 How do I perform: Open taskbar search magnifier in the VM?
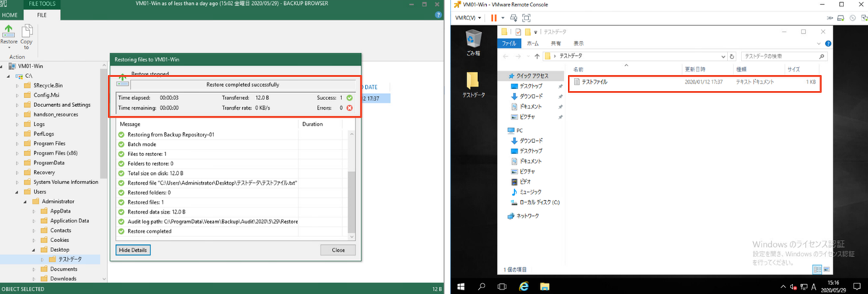(x=480, y=285)
